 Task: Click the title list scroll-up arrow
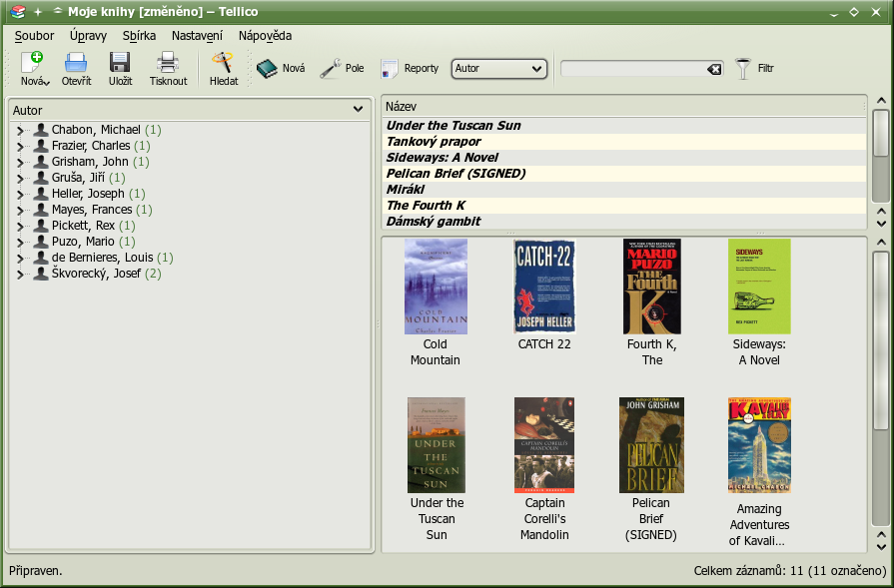(881, 102)
